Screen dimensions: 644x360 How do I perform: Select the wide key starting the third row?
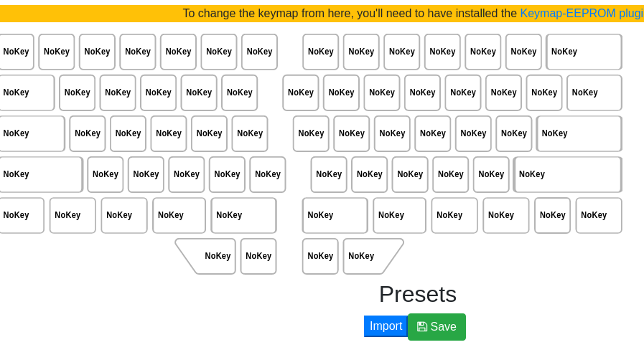[32, 133]
